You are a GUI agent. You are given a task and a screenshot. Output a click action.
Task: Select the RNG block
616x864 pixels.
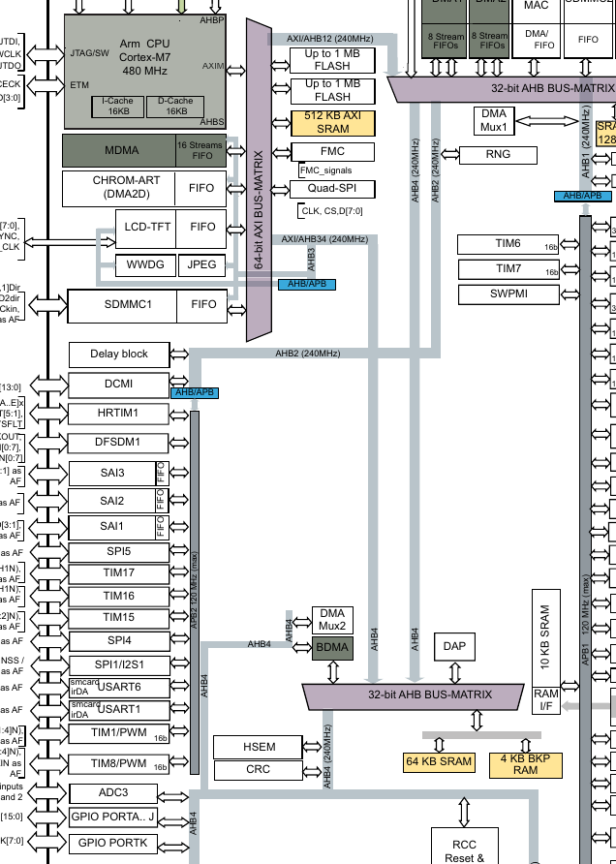pos(498,155)
